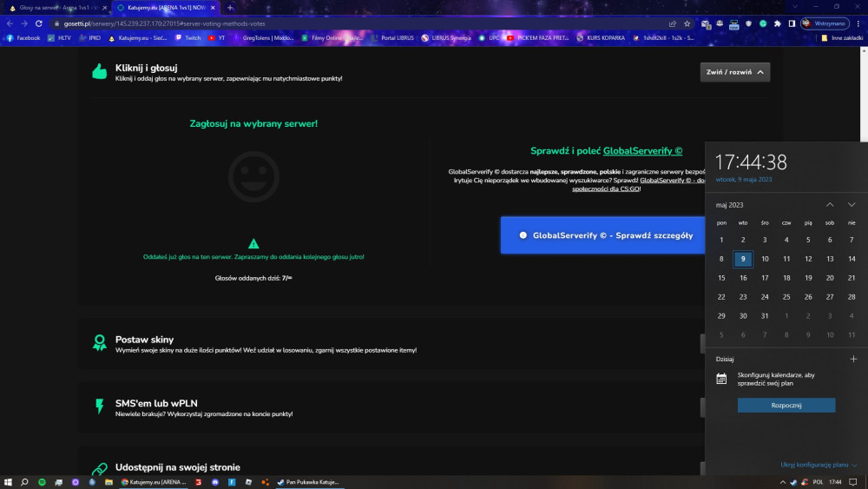
Task: Click the maj 2023 month header
Action: pyautogui.click(x=730, y=205)
